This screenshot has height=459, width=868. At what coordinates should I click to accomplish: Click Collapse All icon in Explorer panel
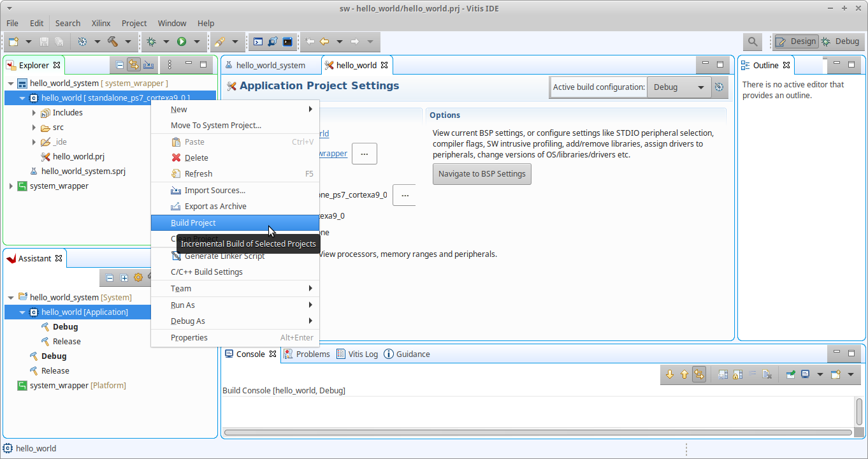(x=119, y=64)
